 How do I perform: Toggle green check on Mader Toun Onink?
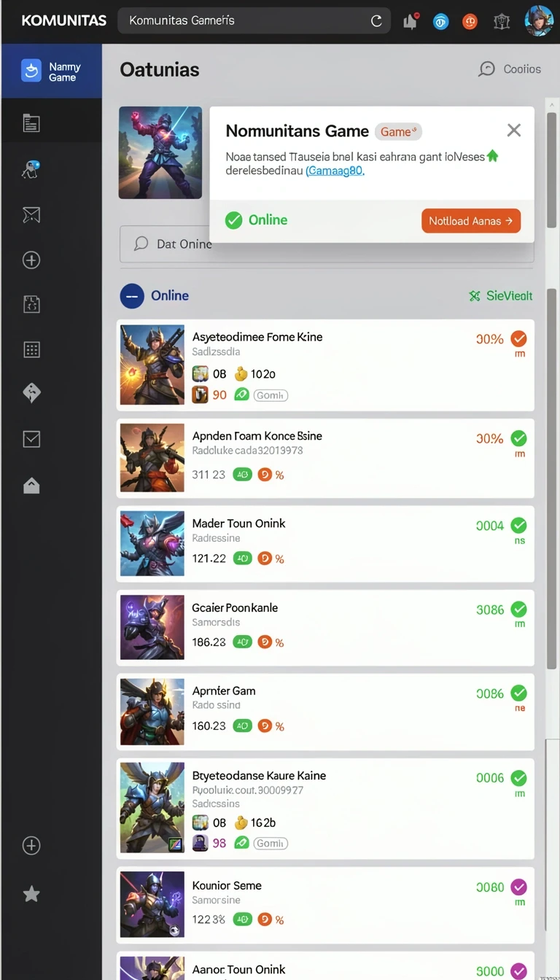519,525
